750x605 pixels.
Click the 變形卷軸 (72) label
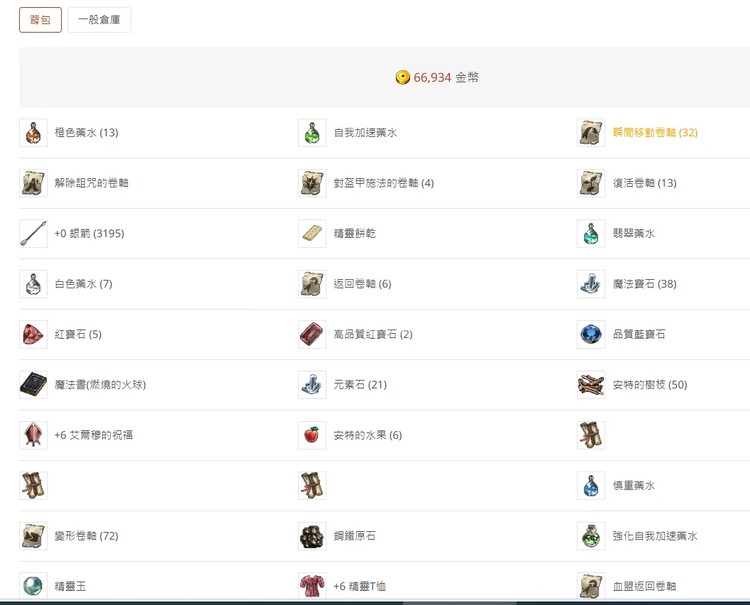(x=87, y=536)
